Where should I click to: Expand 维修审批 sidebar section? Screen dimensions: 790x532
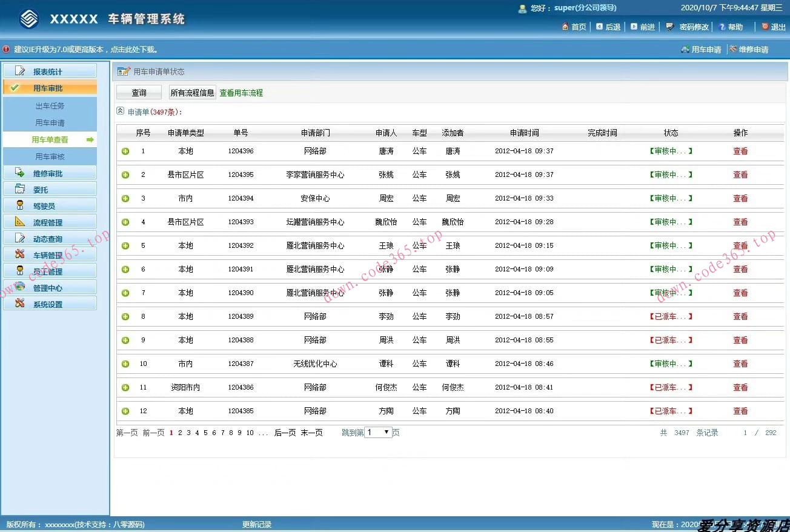48,173
